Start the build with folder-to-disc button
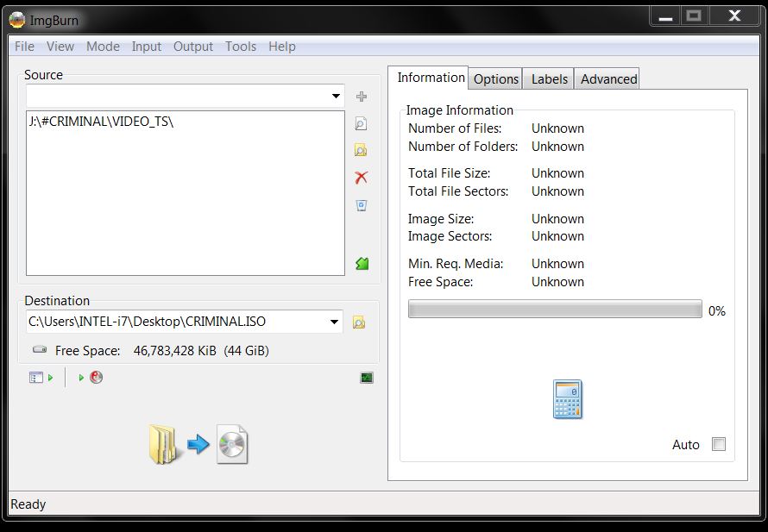This screenshot has height=532, width=768. [198, 444]
